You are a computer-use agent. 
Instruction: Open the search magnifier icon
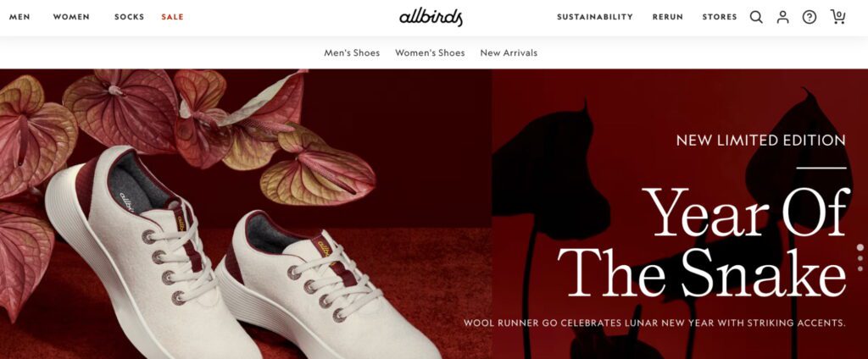(756, 17)
